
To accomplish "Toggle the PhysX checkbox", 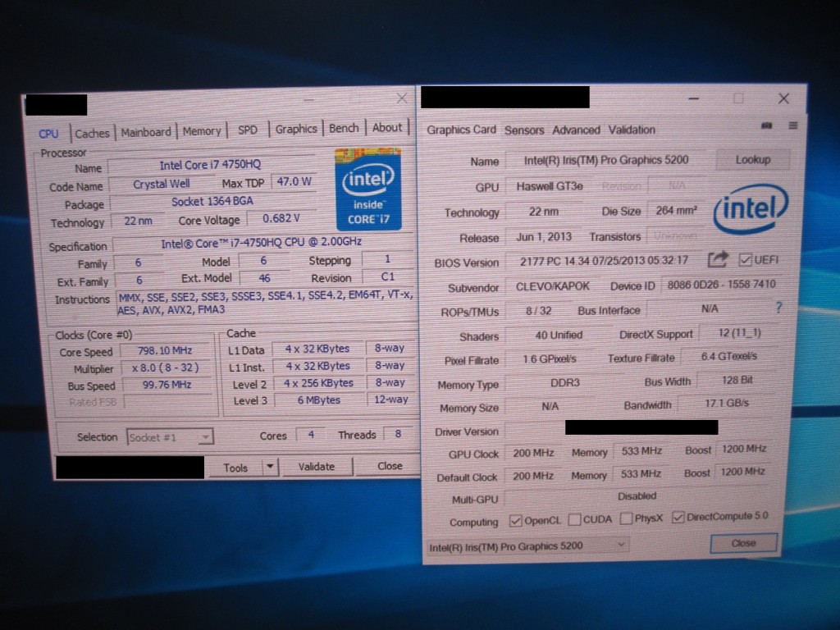I will [x=626, y=518].
